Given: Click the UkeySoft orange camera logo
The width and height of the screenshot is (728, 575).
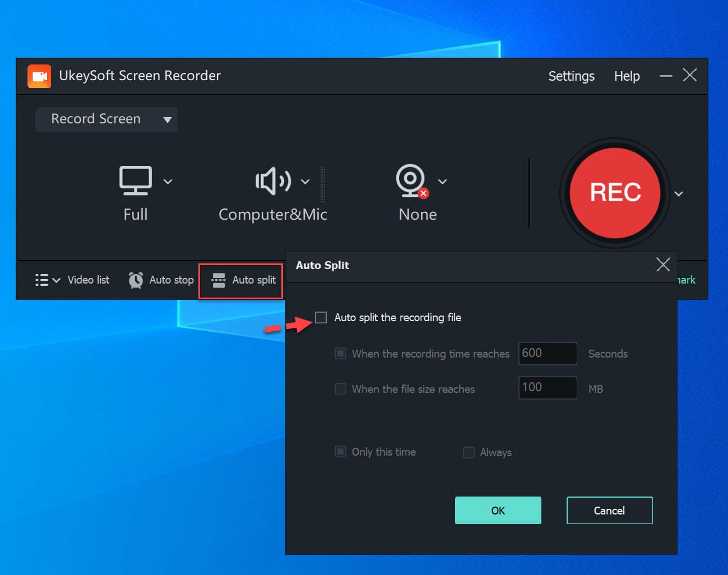Looking at the screenshot, I should [x=39, y=76].
